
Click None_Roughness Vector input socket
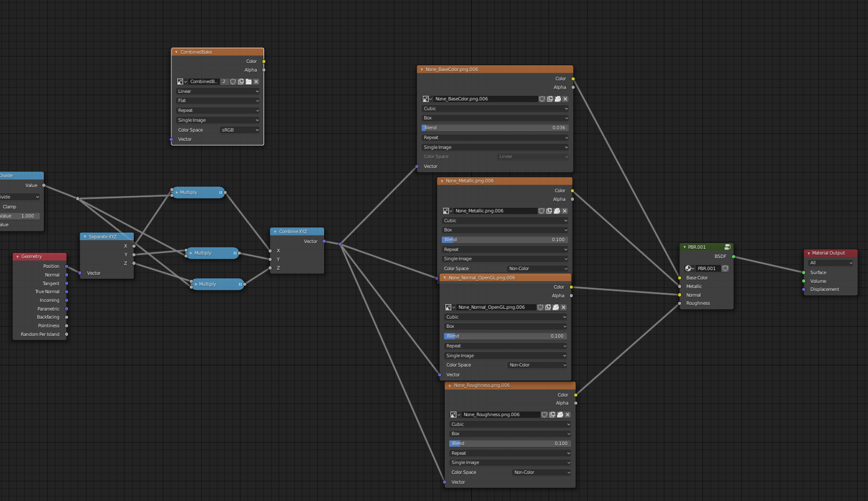[x=445, y=482]
